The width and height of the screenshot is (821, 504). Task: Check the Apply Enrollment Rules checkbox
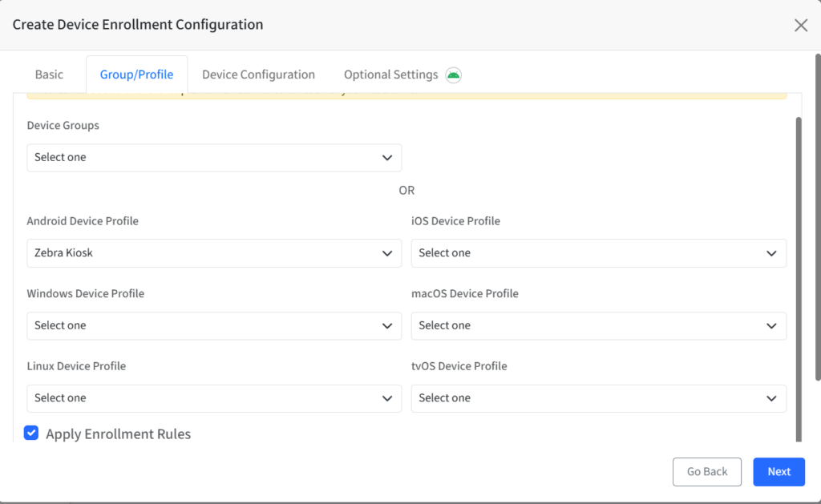[x=30, y=433]
